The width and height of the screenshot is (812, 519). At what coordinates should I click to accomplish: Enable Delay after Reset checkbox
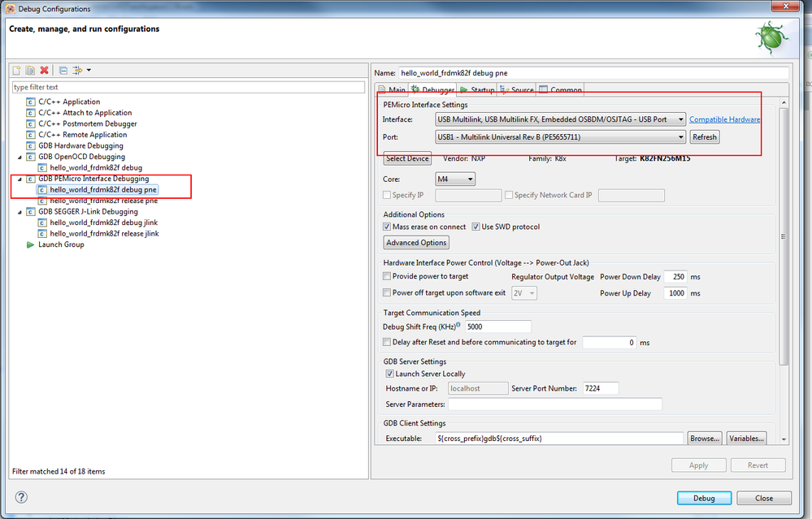387,342
